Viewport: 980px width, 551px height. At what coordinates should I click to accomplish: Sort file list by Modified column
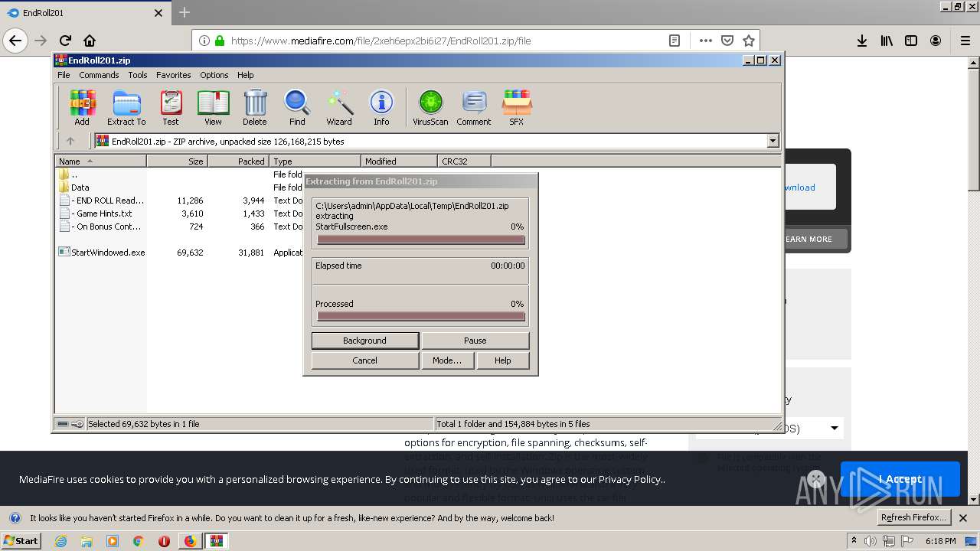pos(399,161)
